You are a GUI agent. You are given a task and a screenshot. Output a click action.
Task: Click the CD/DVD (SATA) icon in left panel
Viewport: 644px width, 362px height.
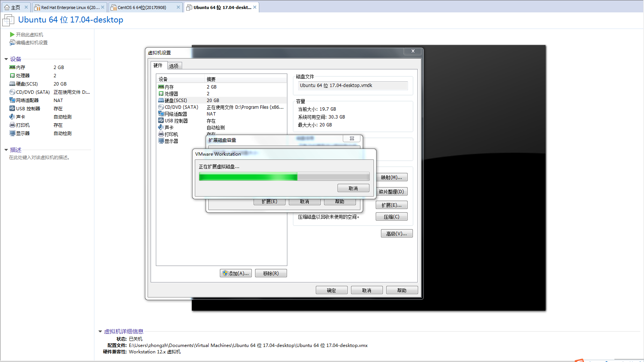pyautogui.click(x=12, y=92)
